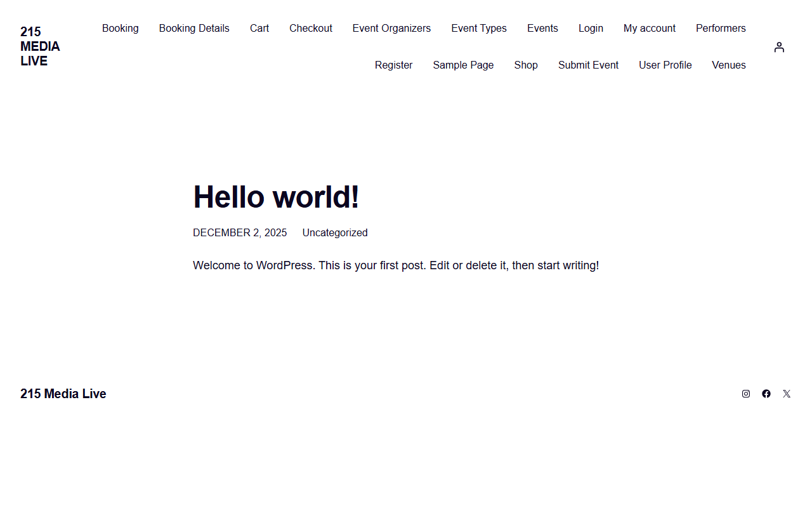
Task: Open Sample Page from navigation
Action: [x=463, y=65]
